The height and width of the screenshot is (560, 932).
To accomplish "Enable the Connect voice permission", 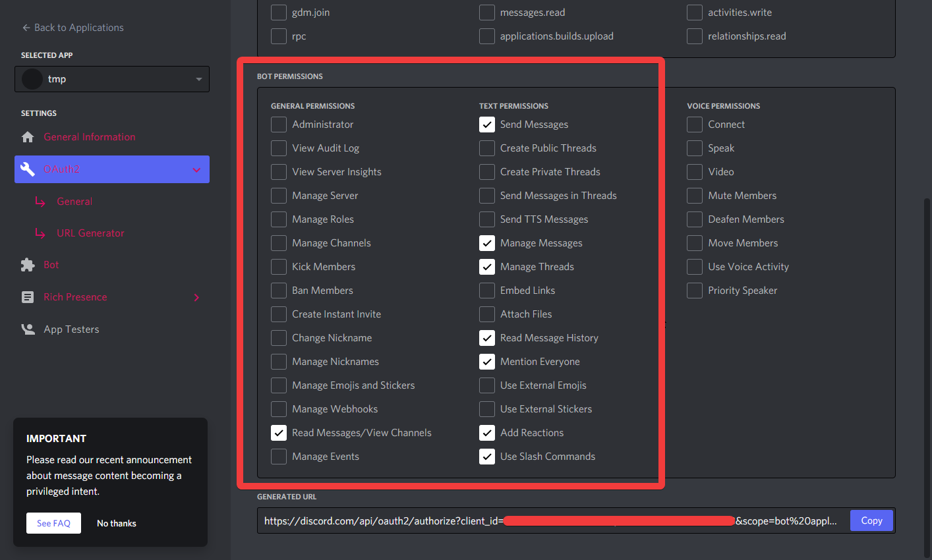I will click(695, 125).
